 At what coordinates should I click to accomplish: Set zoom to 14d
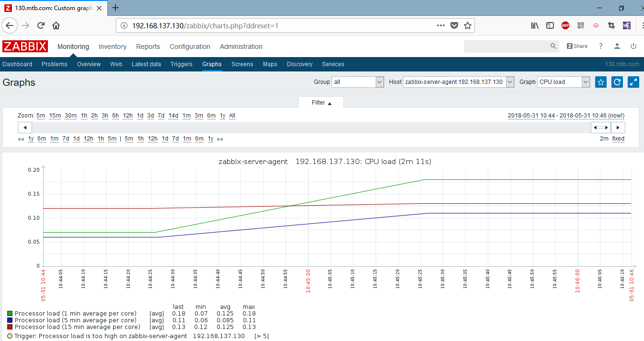[x=173, y=116]
